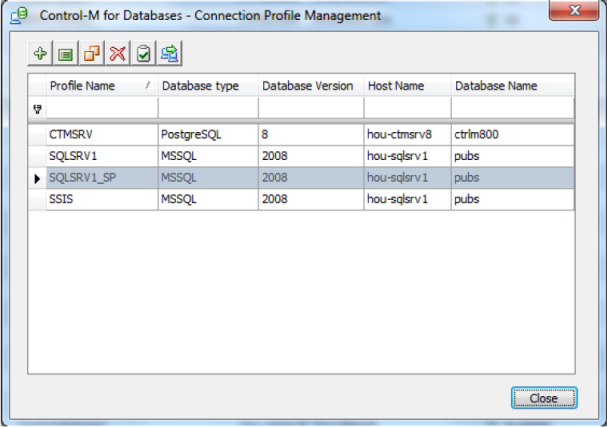Click hou-sqlsrv1 host cell in SQLSRV1 row
This screenshot has height=428, width=607.
pos(408,156)
